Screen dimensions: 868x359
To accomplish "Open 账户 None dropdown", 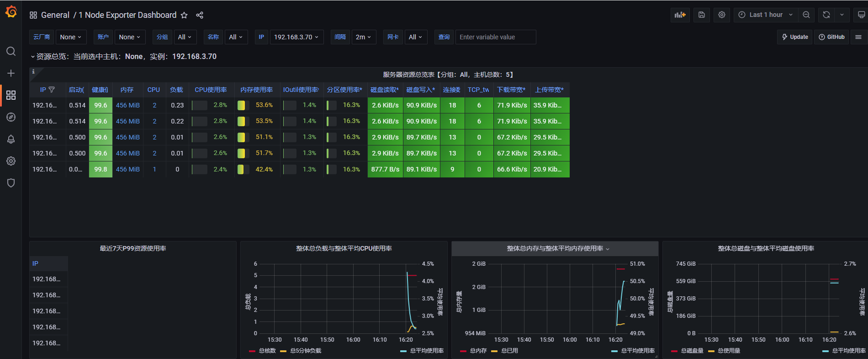I will [x=130, y=37].
